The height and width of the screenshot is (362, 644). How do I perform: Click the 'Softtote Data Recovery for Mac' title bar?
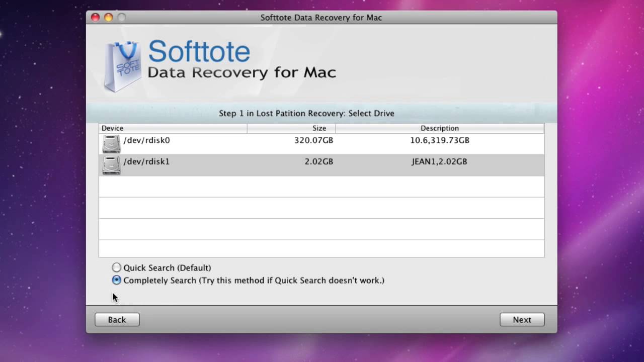321,18
